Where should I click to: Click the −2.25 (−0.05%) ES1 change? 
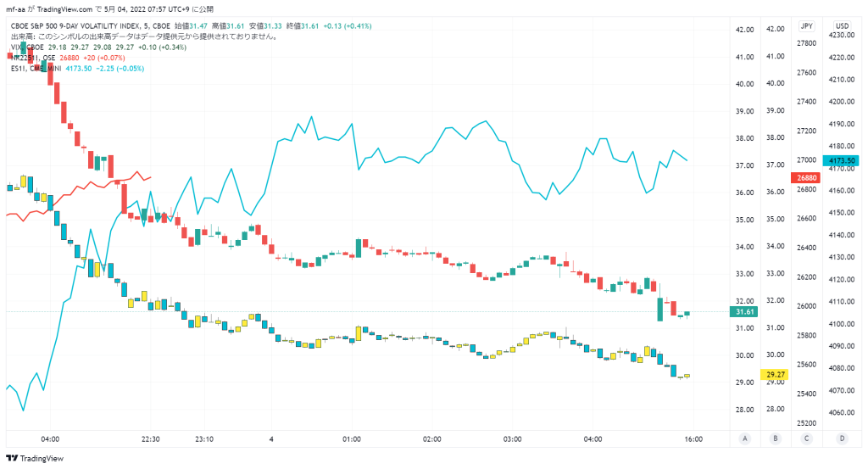point(120,69)
